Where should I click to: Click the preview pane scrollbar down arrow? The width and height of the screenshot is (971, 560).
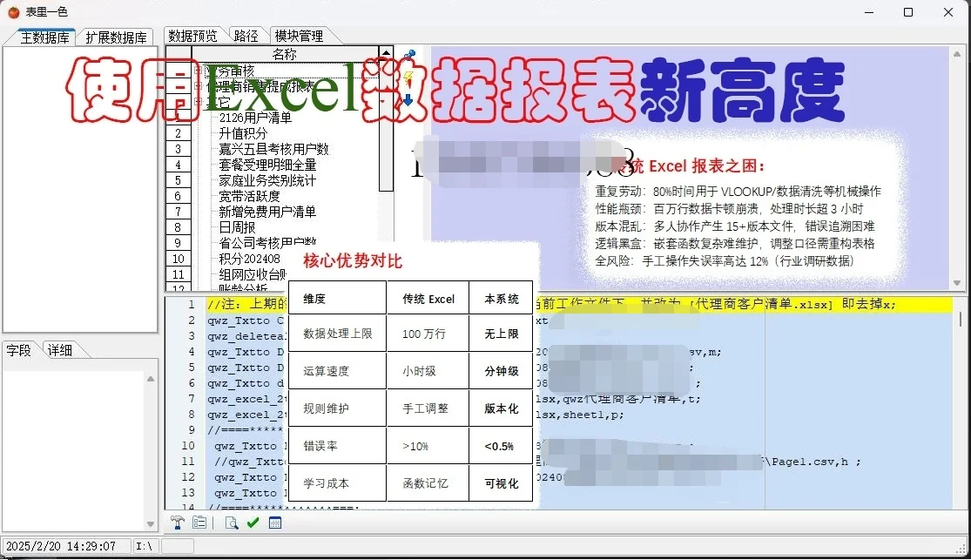957,283
